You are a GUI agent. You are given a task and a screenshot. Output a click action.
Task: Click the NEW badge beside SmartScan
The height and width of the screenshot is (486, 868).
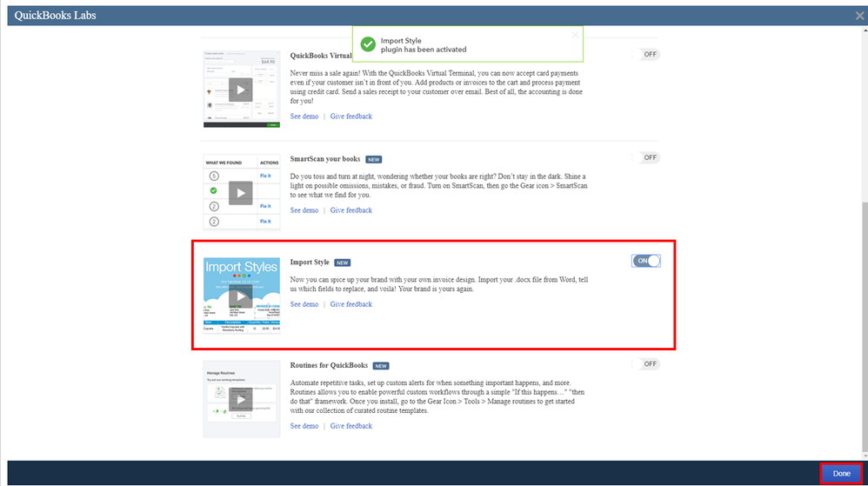(x=374, y=159)
